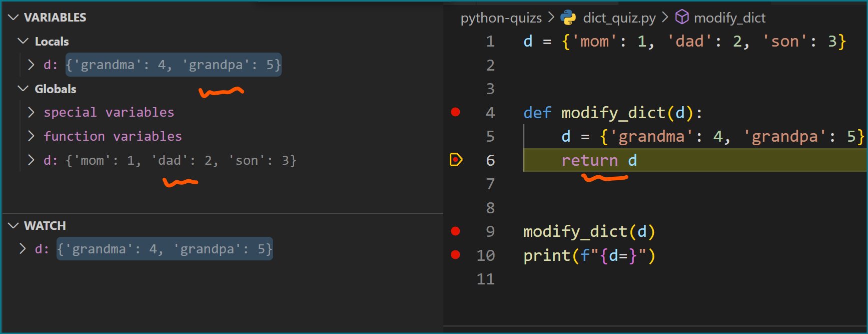Select 'special variables' row
This screenshot has width=868, height=334.
pos(109,112)
